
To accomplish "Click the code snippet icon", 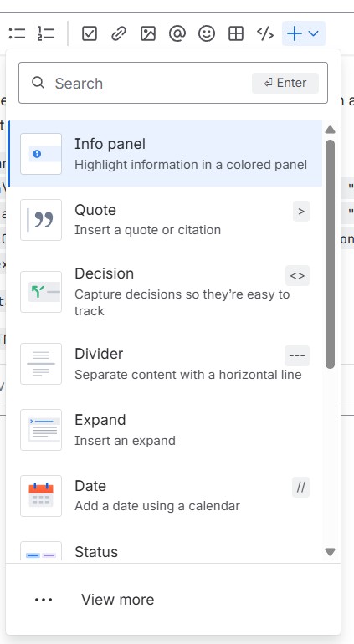I will (265, 33).
